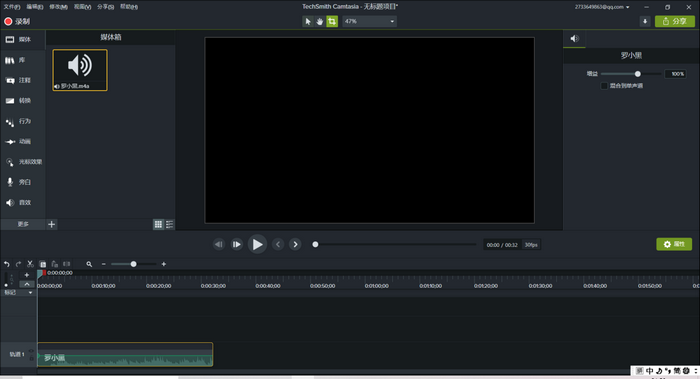Open the Voice Narration microphone panel

coord(22,182)
